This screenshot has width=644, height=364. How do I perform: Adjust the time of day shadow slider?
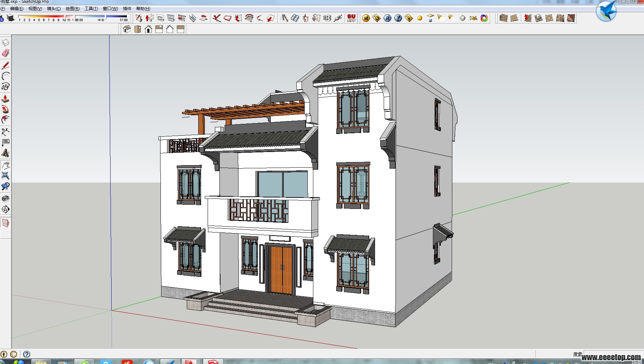pyautogui.click(x=101, y=18)
